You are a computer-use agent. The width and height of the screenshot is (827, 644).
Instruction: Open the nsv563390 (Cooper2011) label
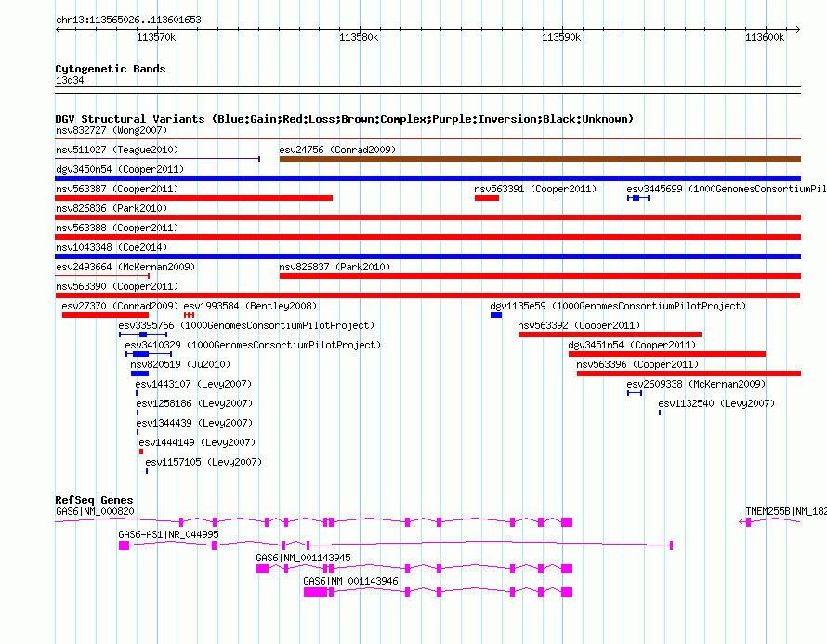(x=117, y=286)
